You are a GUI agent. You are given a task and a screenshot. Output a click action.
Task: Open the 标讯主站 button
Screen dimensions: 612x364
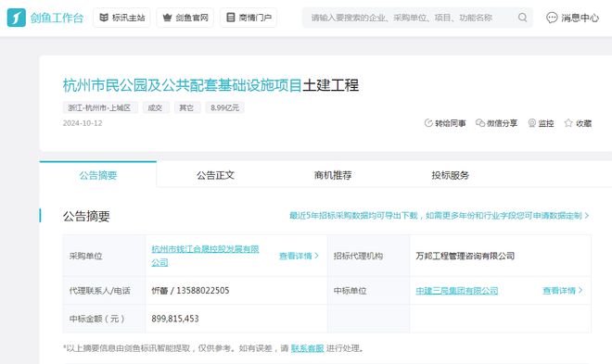coord(121,18)
